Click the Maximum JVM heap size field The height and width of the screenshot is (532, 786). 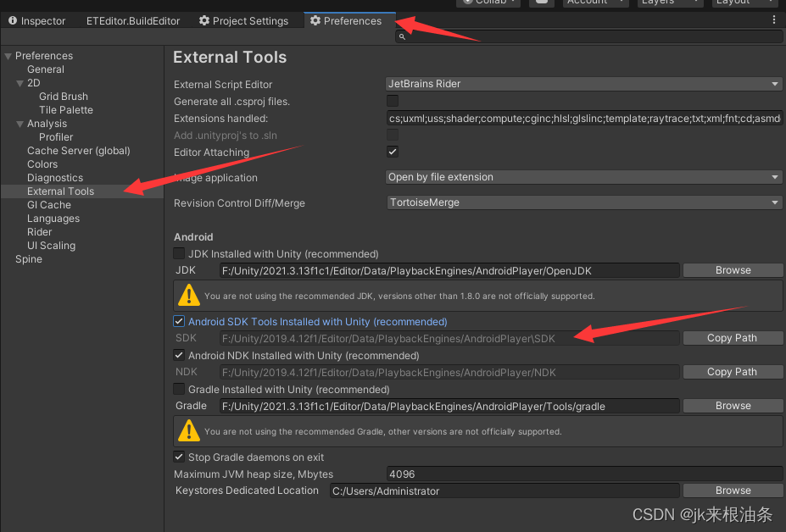point(509,474)
